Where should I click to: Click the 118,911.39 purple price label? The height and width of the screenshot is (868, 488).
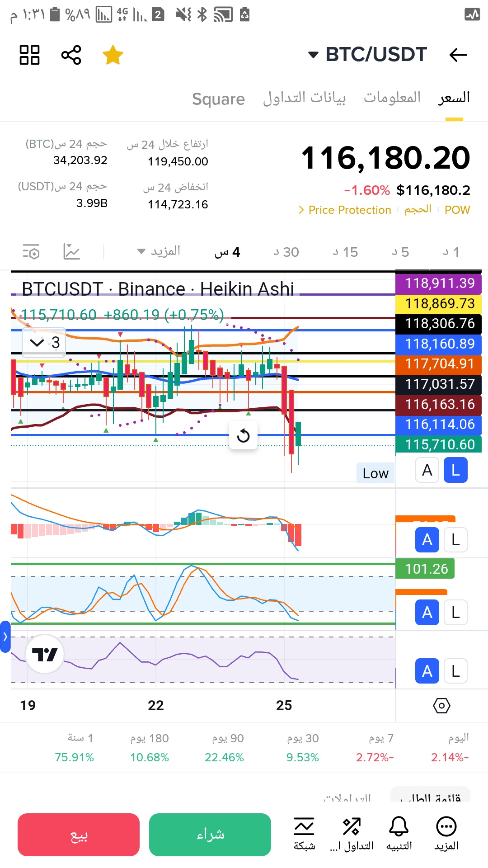point(439,283)
